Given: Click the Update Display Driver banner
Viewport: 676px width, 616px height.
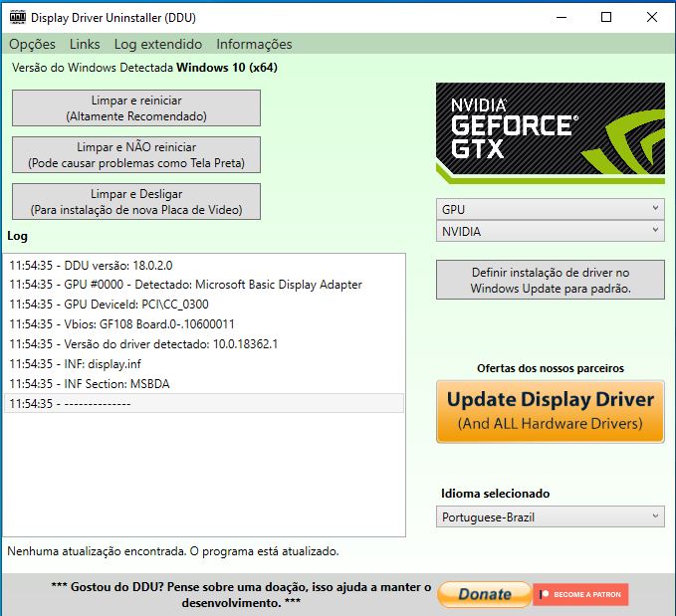Looking at the screenshot, I should tap(551, 412).
